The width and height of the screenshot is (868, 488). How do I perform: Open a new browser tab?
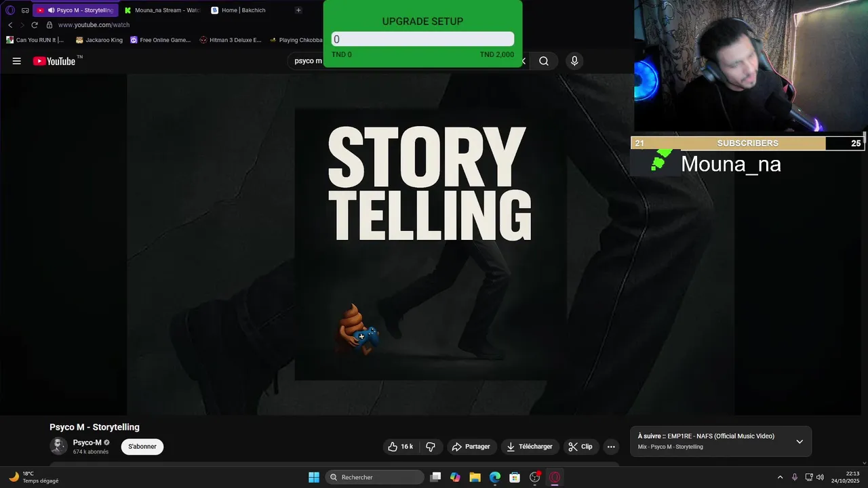(298, 10)
